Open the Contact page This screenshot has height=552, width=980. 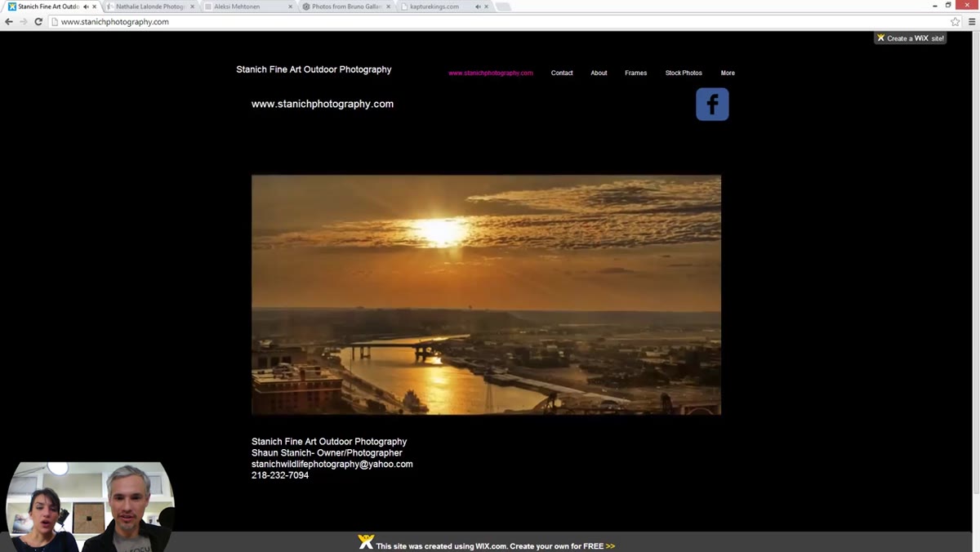tap(562, 73)
